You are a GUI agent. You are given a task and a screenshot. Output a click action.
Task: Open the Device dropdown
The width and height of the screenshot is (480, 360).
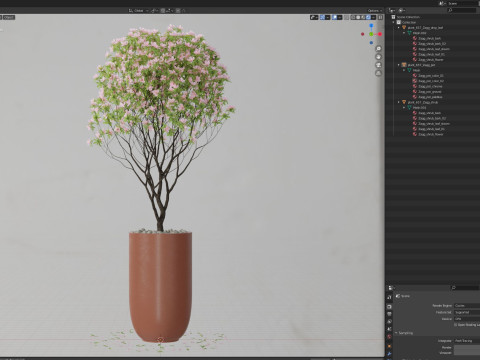(467, 319)
